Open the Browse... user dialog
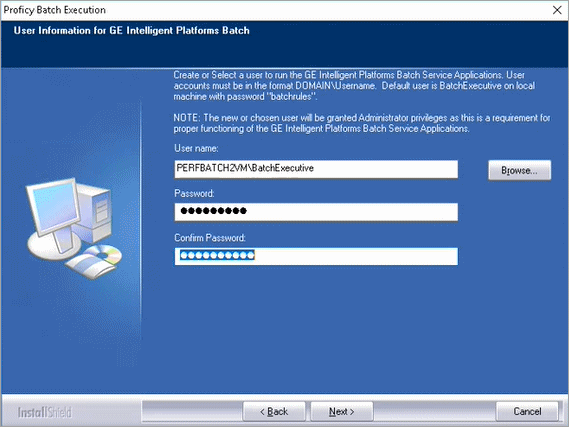The height and width of the screenshot is (427, 569). click(519, 170)
